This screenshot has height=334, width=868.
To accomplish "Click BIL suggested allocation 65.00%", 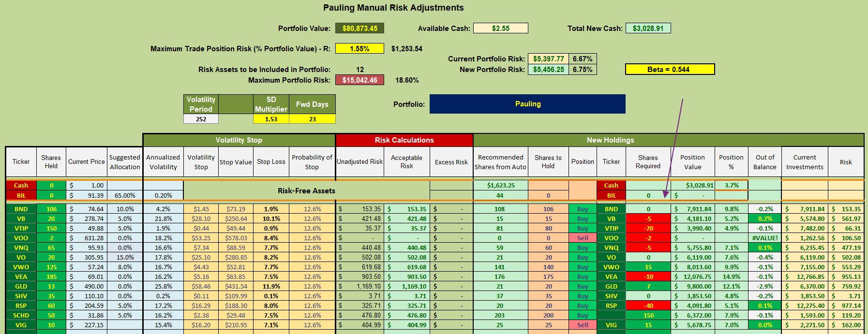I will point(125,196).
